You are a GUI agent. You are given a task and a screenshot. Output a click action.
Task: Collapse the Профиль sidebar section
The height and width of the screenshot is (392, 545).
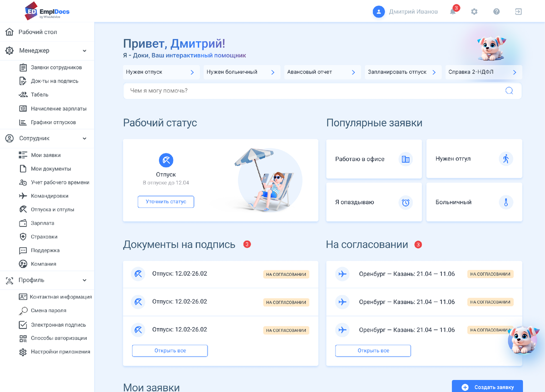point(84,280)
